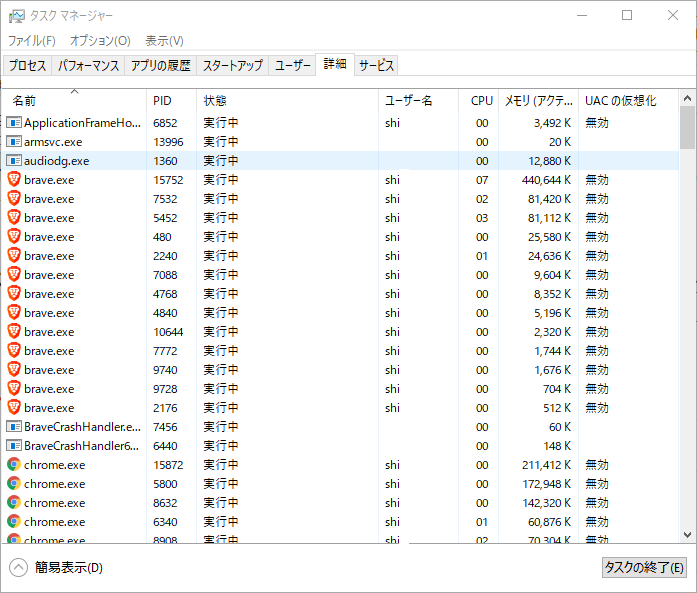Image resolution: width=697 pixels, height=593 pixels.
Task: Click Brave icon for PID 480
Action: 14,236
